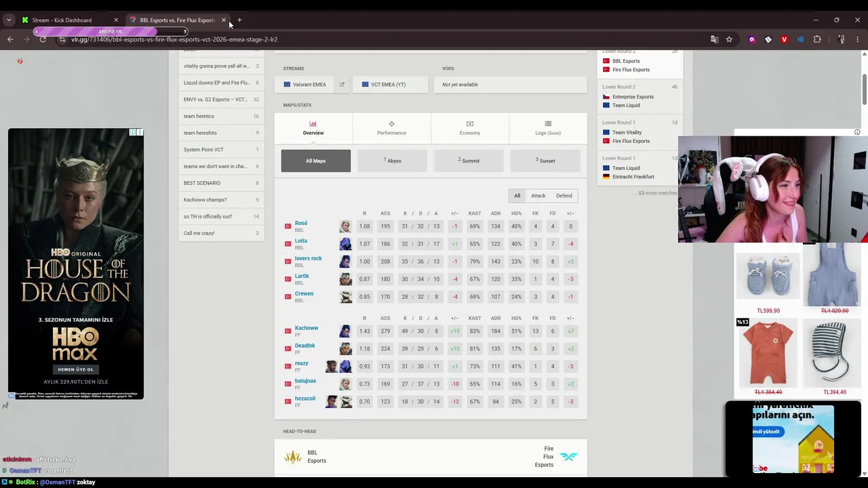The image size is (868, 488).
Task: Click HEMEN ÜYE OL on HBO Max ad
Action: [x=75, y=369]
